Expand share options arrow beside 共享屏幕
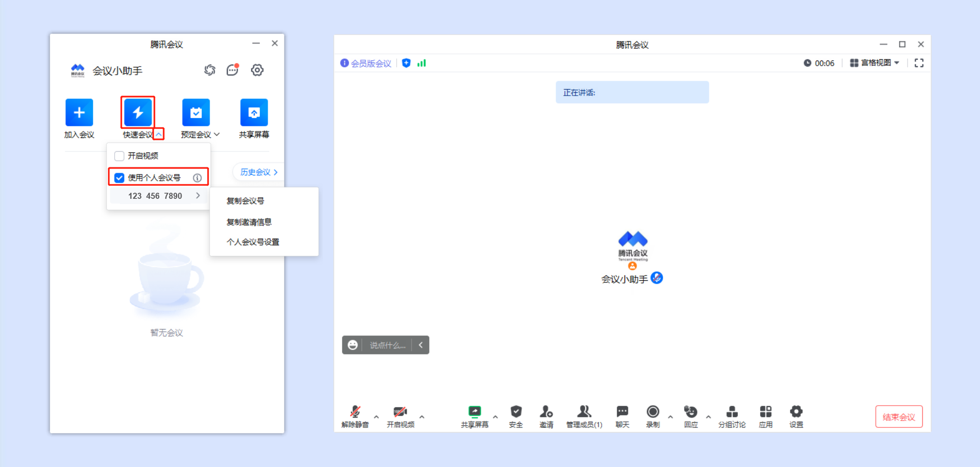 pyautogui.click(x=495, y=417)
